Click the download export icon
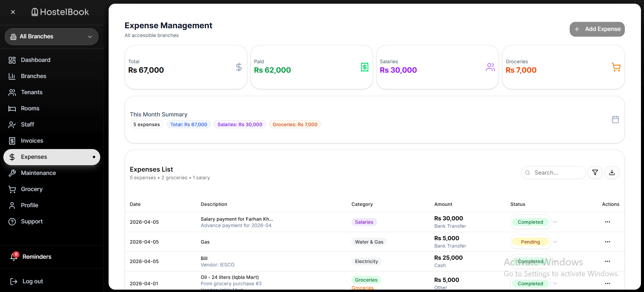The width and height of the screenshot is (644, 292). 612,173
